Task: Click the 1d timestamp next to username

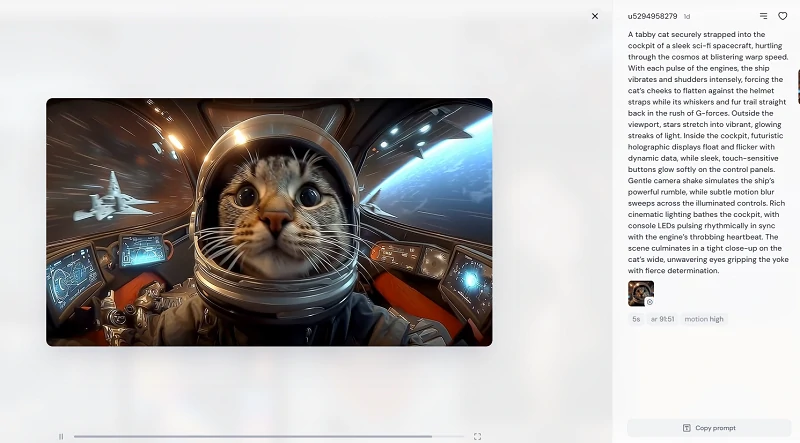Action: click(x=687, y=17)
